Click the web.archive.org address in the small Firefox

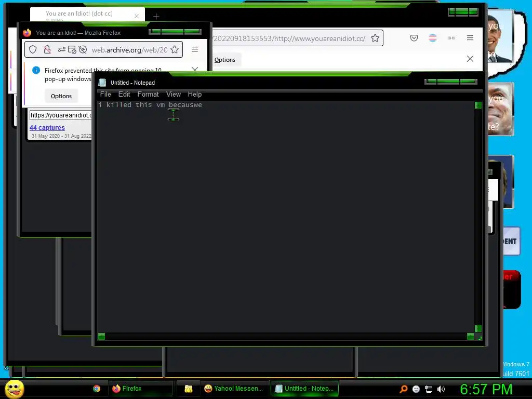tap(129, 50)
